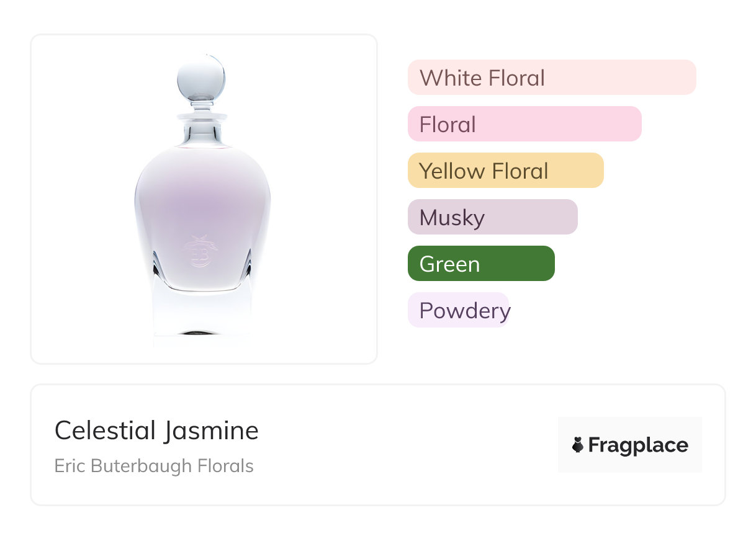Open the Eric Buterbaugh Florals brand link
Image resolution: width=756 pixels, height=536 pixels.
pos(154,466)
